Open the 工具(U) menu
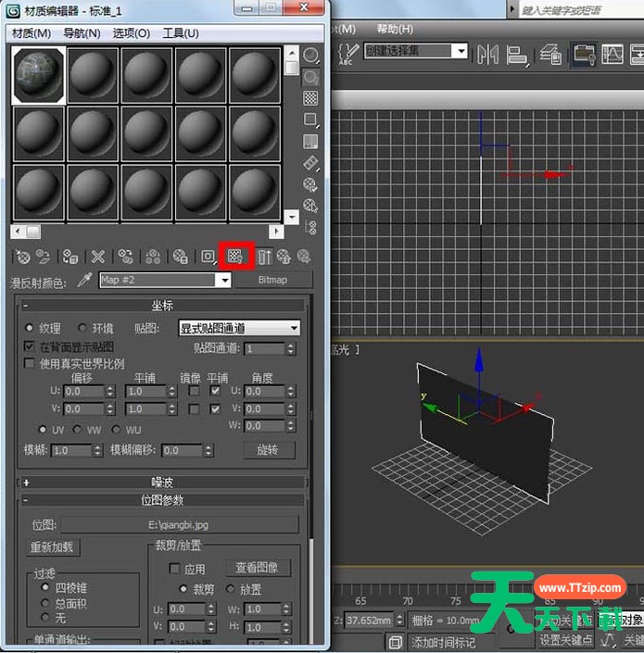Image resolution: width=644 pixels, height=653 pixels. (181, 33)
